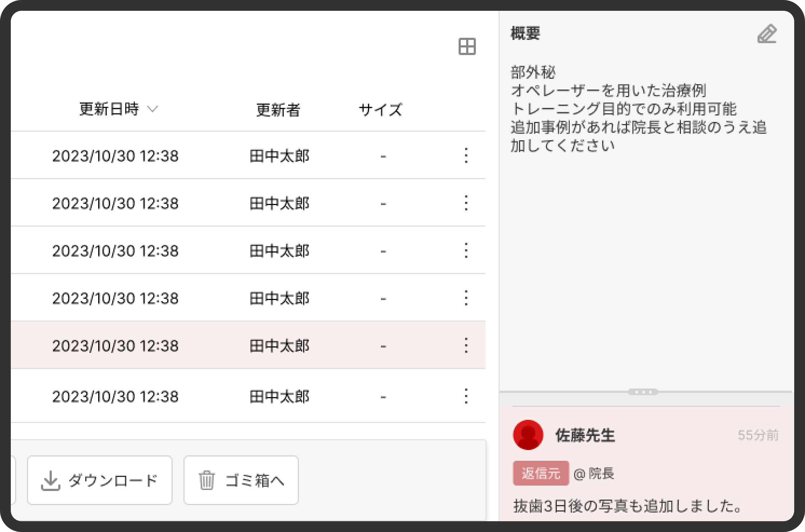Click the ダウンロード button
This screenshot has width=805, height=532.
[x=100, y=480]
